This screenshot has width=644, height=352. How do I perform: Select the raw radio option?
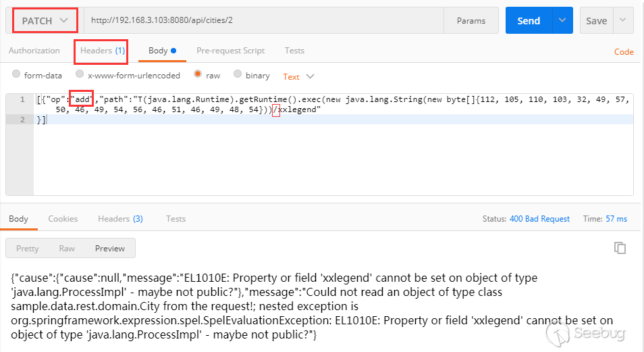[x=198, y=74]
